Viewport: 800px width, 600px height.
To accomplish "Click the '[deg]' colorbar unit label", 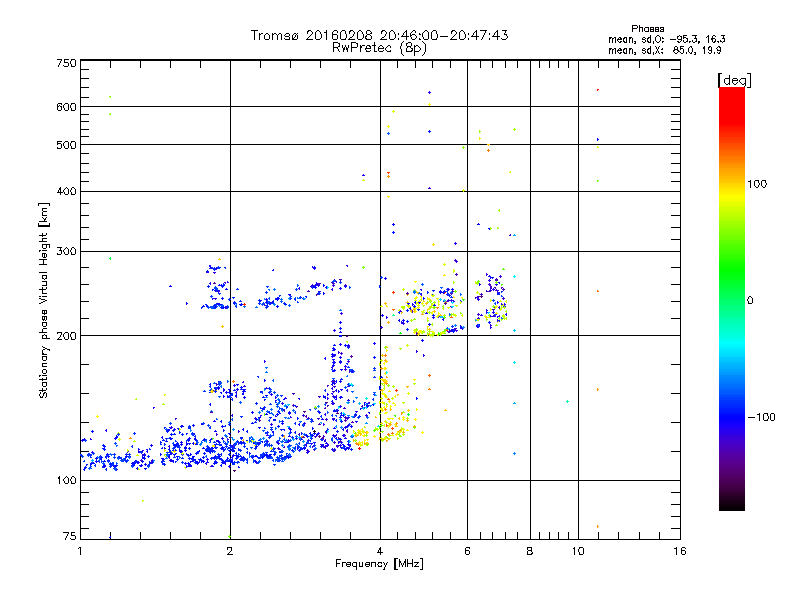I will click(x=734, y=80).
